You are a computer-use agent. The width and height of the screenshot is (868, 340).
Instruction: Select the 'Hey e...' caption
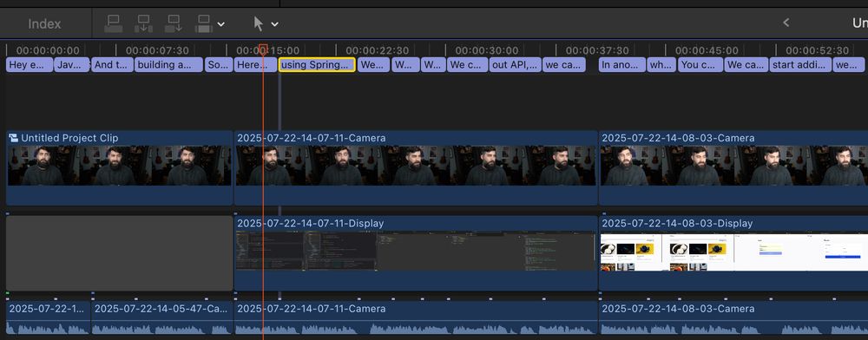click(30, 65)
